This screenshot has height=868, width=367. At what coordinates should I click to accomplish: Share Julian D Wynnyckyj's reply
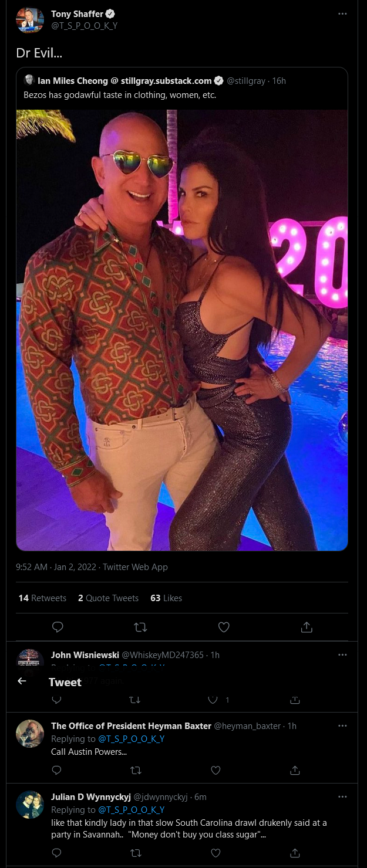click(x=295, y=852)
